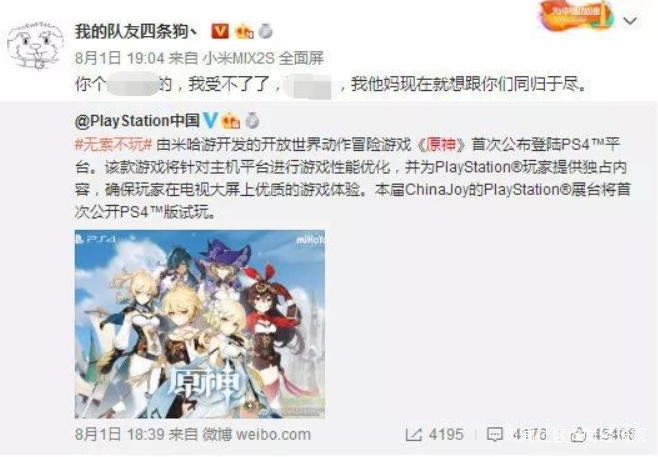Click the 小米MIX2S 全面屏 source link
Image resolution: width=658 pixels, height=457 pixels.
click(263, 58)
